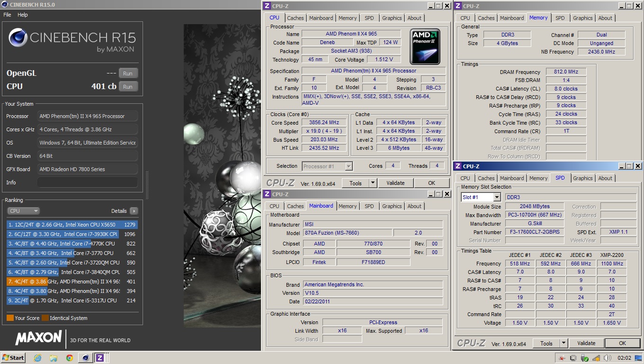Click the AMD Phenom II logo image

click(425, 46)
